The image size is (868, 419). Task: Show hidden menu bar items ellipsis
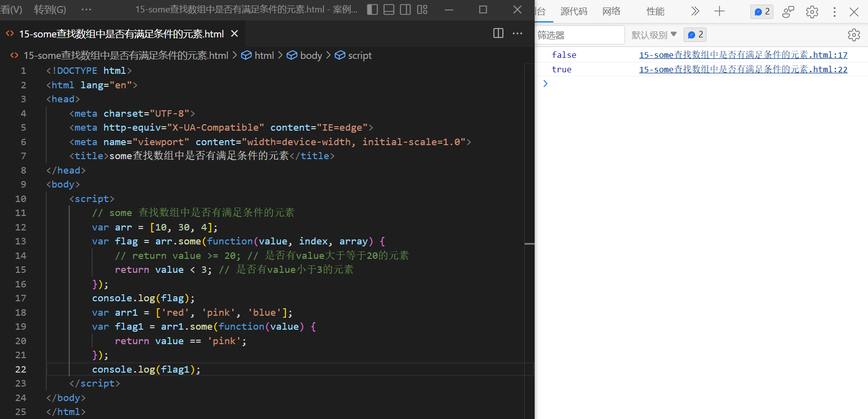[86, 9]
